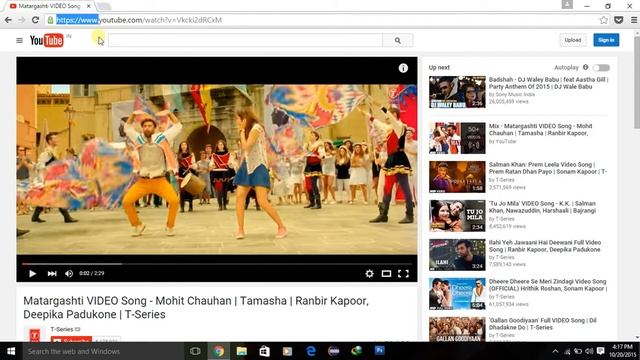Open 'Salman Khan: Prem Leela Video Song' link
The height and width of the screenshot is (360, 640).
pyautogui.click(x=548, y=168)
